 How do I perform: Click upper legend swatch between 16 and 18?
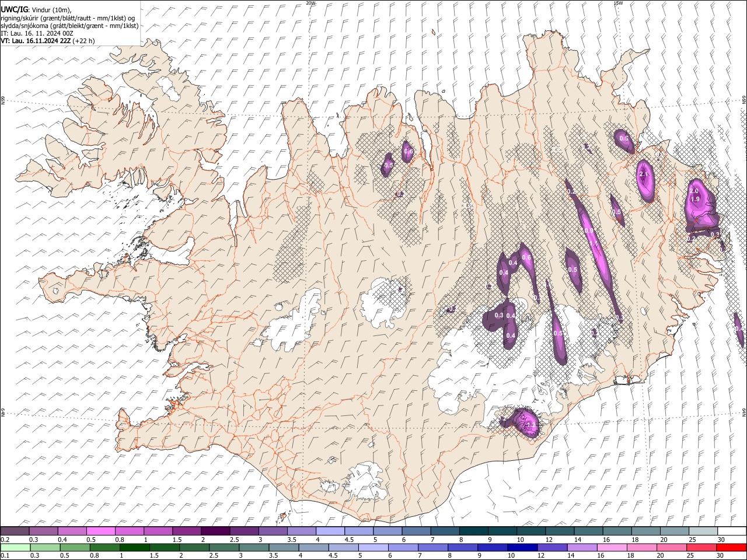616,531
